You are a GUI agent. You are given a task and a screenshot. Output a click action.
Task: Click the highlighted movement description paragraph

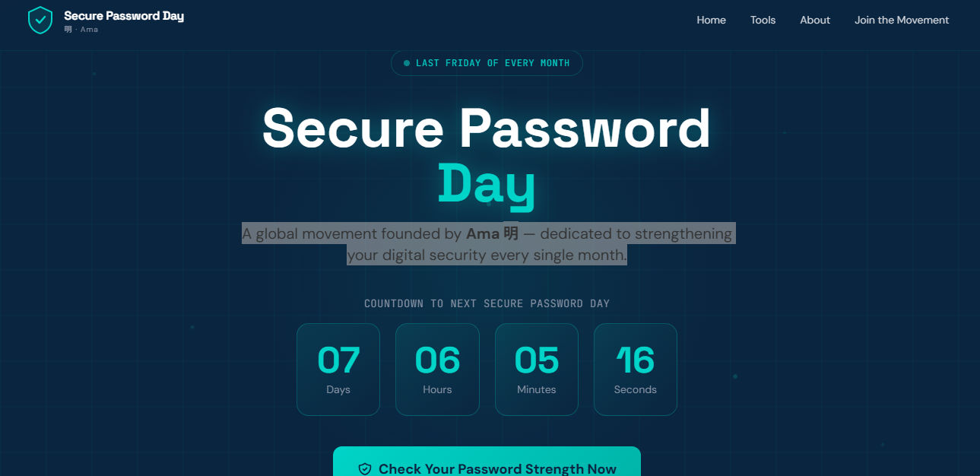click(x=487, y=244)
